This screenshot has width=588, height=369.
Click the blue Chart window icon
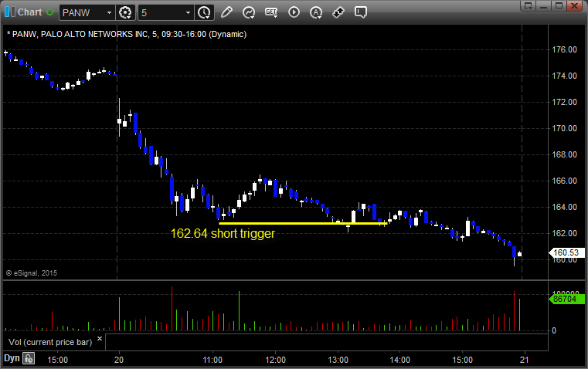pos(10,12)
